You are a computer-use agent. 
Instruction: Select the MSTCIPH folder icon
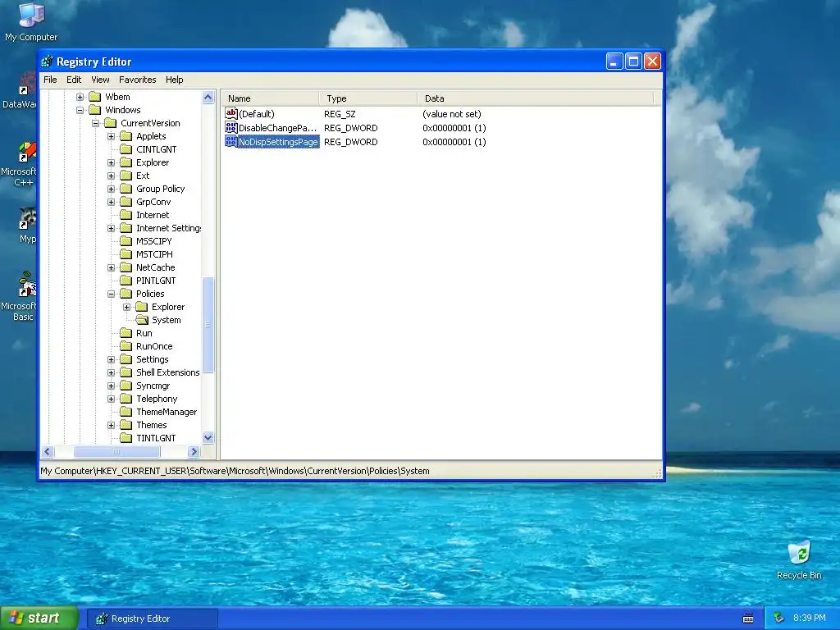point(126,254)
